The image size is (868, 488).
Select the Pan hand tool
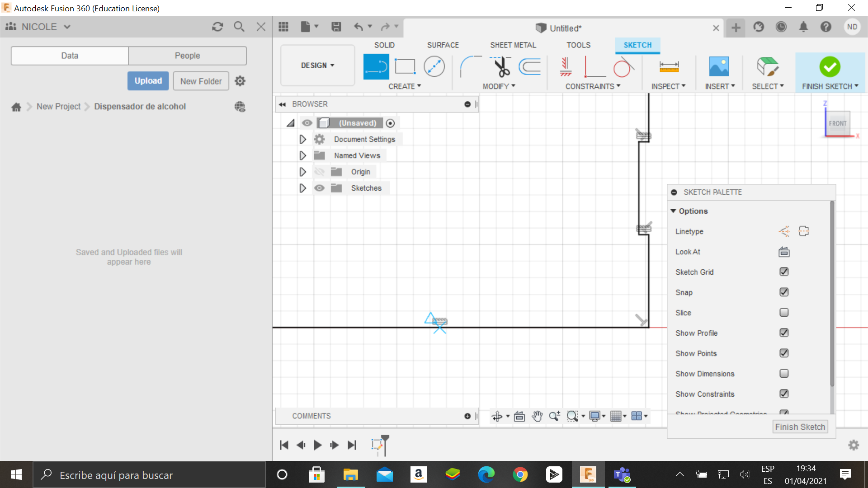[537, 416]
